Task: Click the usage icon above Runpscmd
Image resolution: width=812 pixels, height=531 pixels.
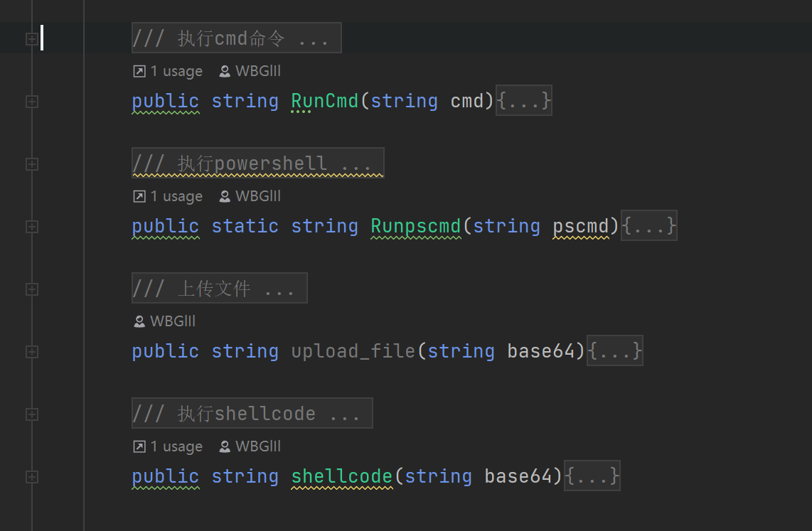Action: pyautogui.click(x=139, y=197)
